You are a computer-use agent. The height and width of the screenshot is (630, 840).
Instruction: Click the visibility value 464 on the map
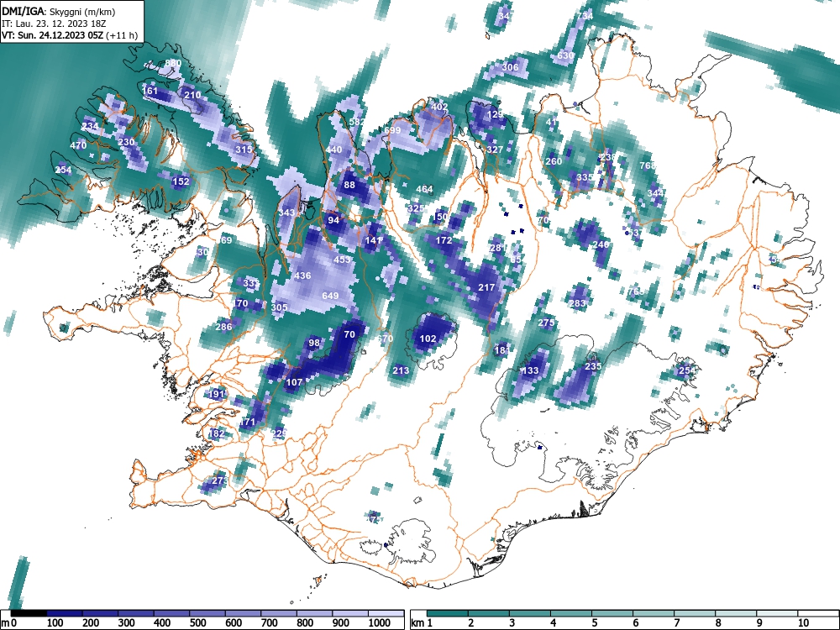pos(424,189)
